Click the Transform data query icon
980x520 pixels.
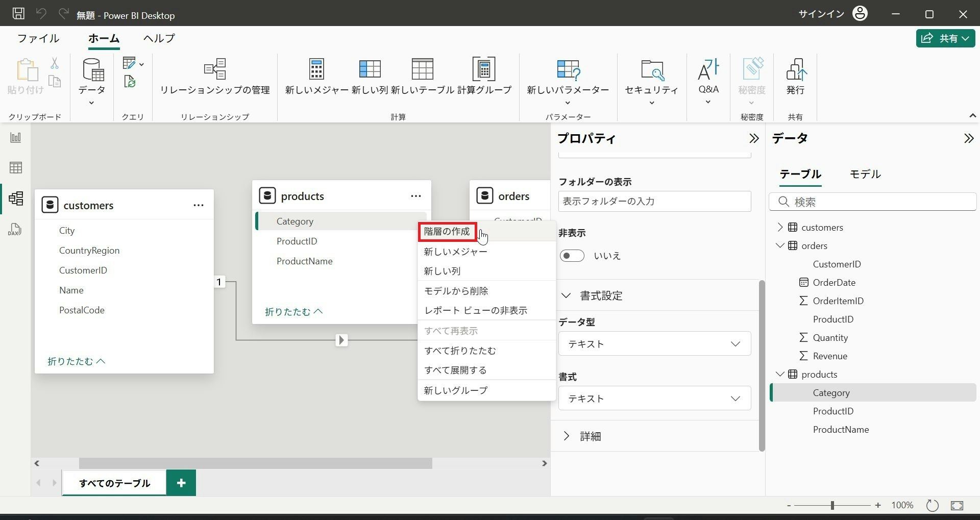pos(130,63)
